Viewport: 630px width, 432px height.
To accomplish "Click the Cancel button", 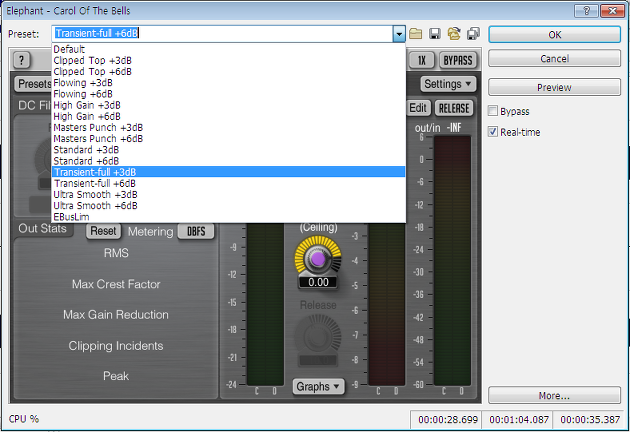I will (554, 59).
